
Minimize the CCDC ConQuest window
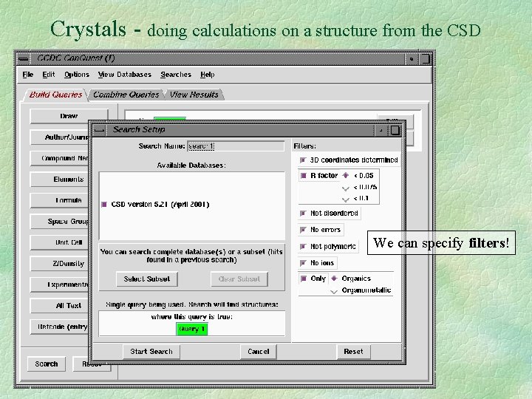click(412, 58)
